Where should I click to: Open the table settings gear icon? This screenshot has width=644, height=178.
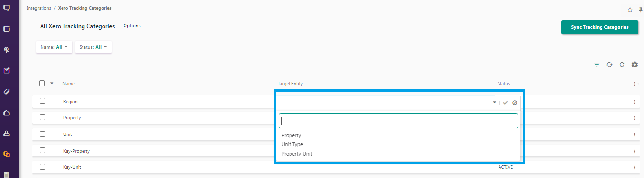(x=635, y=65)
